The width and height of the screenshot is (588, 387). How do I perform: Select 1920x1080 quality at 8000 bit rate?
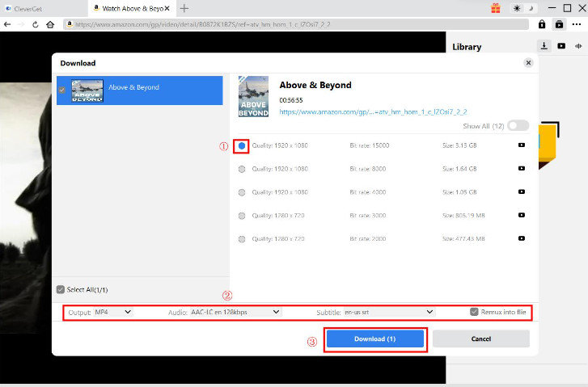click(242, 170)
